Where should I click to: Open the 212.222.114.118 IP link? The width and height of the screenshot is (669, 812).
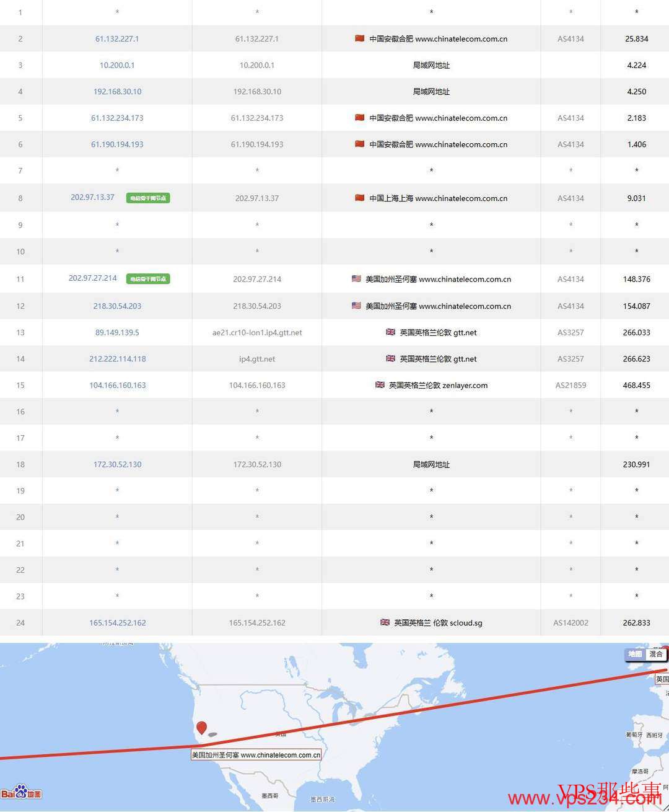(117, 359)
